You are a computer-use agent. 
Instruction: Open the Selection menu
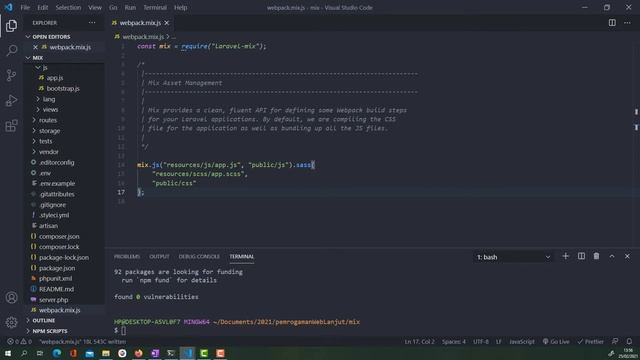pyautogui.click(x=68, y=7)
